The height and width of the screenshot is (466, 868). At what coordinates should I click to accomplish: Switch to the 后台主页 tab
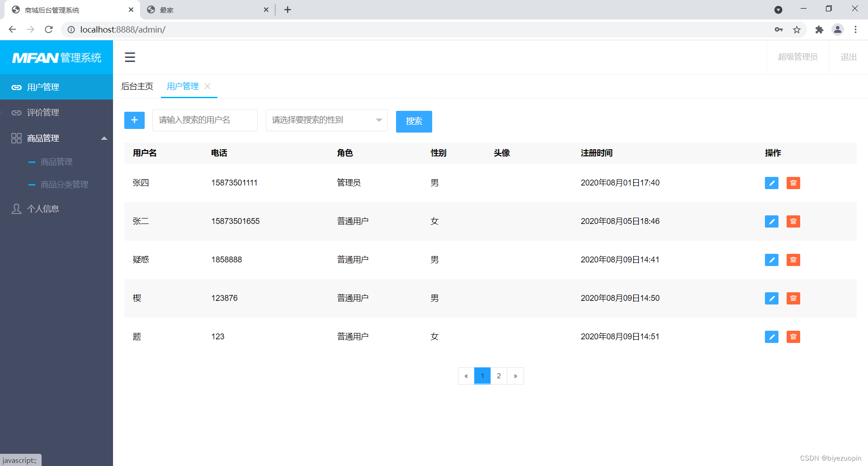137,86
